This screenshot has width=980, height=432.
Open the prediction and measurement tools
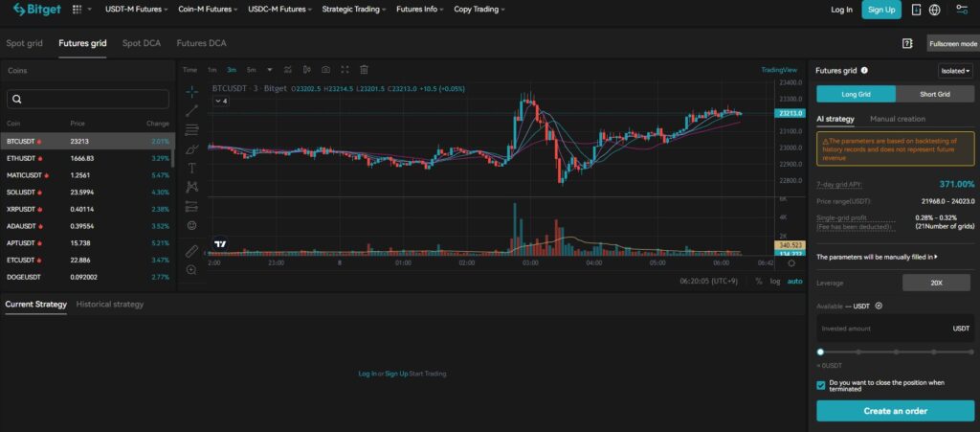(x=191, y=206)
